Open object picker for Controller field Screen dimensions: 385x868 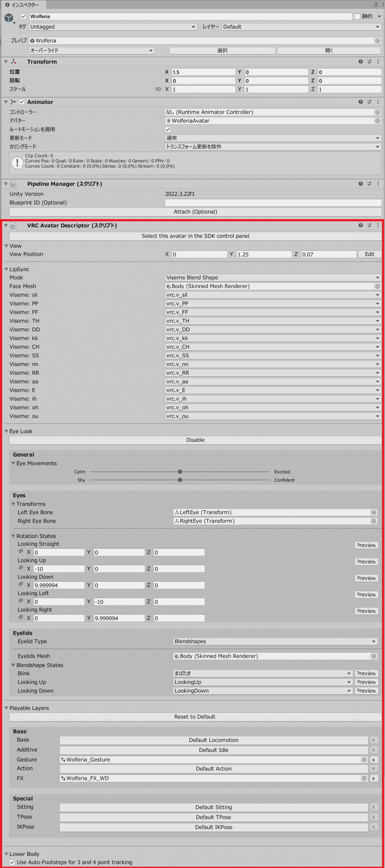point(378,112)
